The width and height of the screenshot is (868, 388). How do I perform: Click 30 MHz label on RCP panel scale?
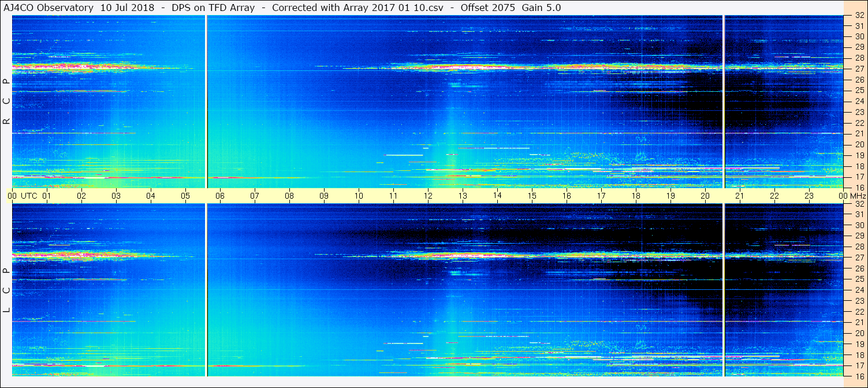coord(859,36)
